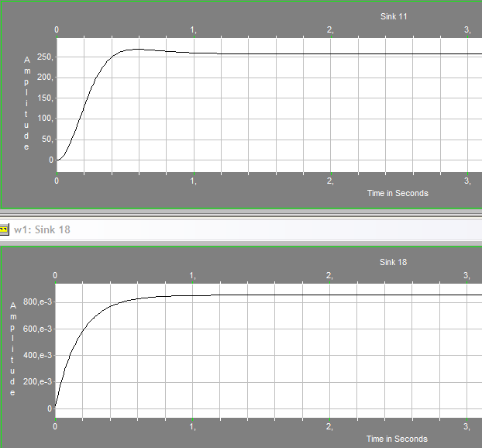Click the 50, amplitude label in Sink 11

(47, 140)
